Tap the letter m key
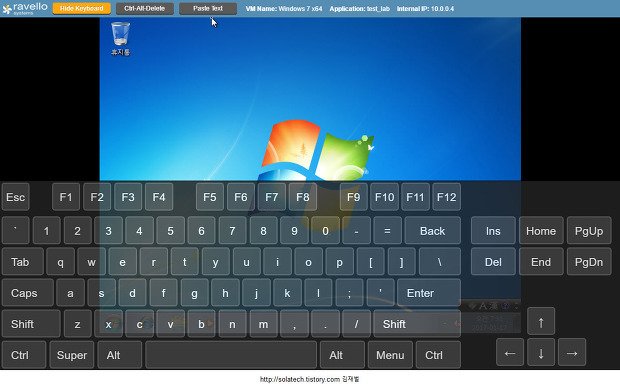 tap(263, 324)
